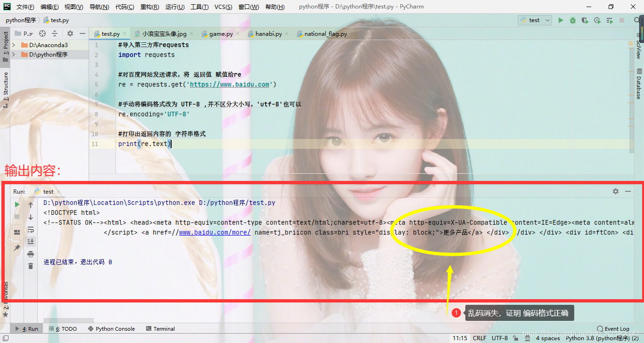Hide the Project panel with minus icon
The height and width of the screenshot is (343, 644).
pos(82,33)
